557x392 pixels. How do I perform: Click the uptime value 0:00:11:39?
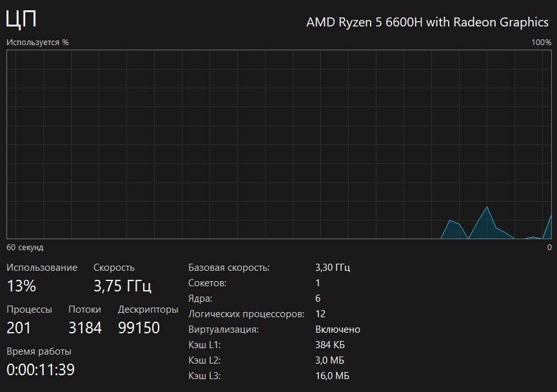pos(41,369)
